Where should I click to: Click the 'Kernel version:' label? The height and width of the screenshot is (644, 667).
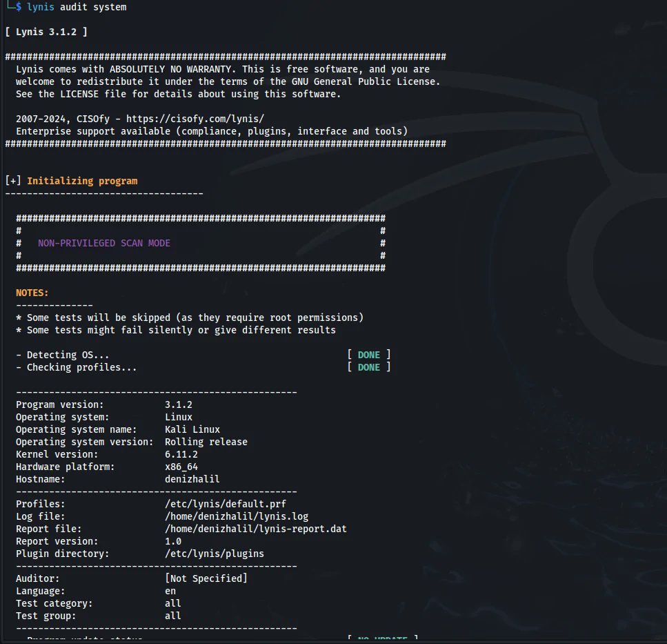pyautogui.click(x=57, y=454)
